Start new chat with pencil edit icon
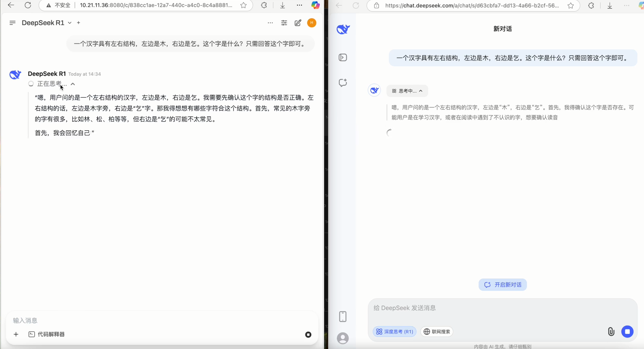Viewport: 644px width, 349px height. pyautogui.click(x=298, y=23)
